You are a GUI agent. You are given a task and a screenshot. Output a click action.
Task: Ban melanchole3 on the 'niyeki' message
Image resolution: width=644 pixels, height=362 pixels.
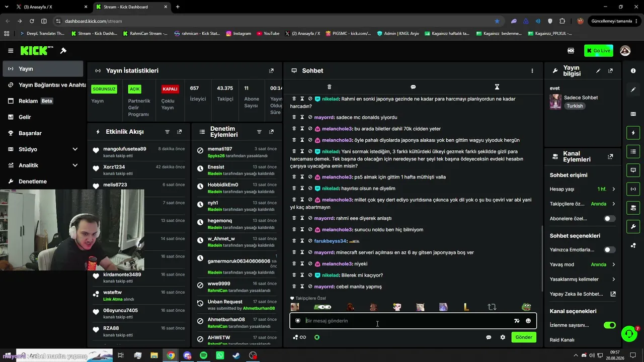[310, 264]
